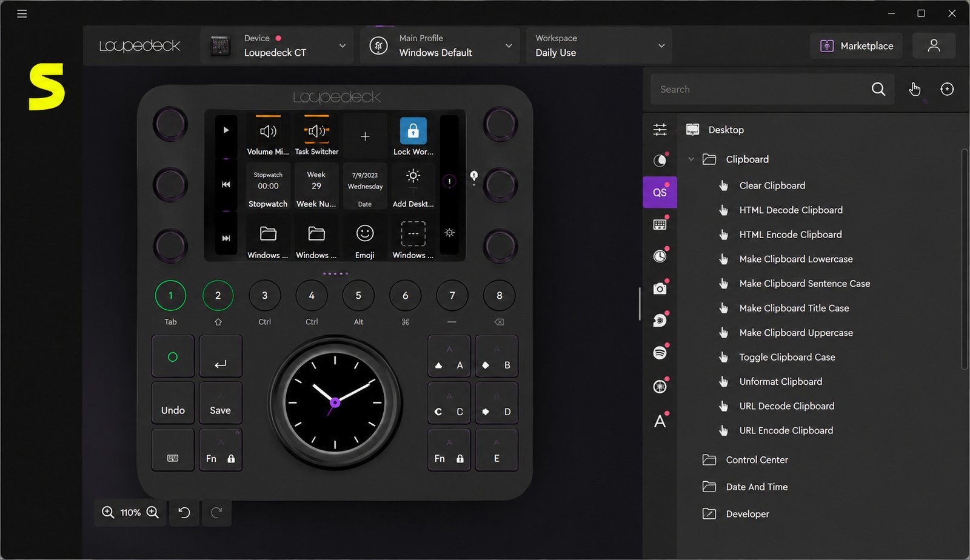Select URL Encode Clipboard action
970x560 pixels.
[786, 430]
